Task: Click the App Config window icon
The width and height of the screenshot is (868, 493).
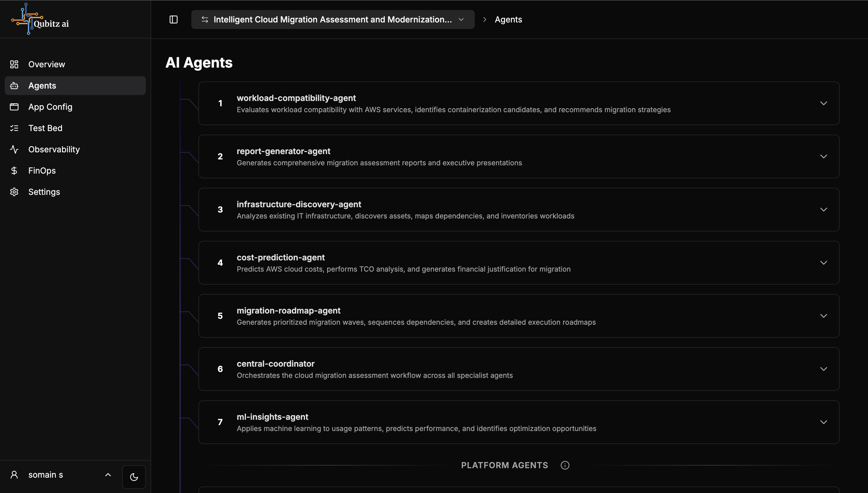Action: [14, 107]
